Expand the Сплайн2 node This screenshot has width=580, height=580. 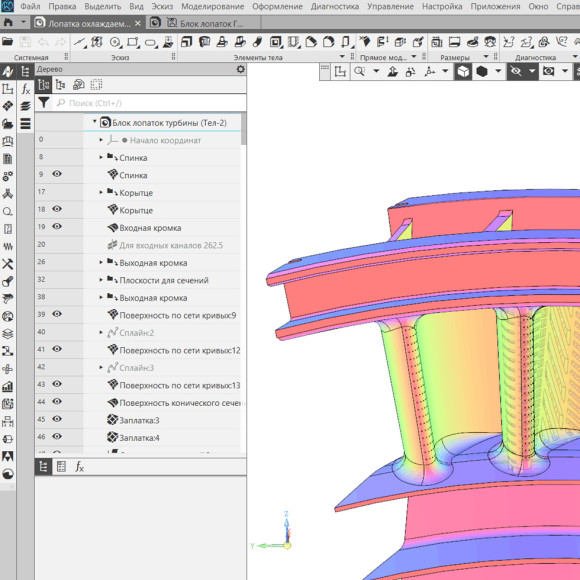[101, 333]
